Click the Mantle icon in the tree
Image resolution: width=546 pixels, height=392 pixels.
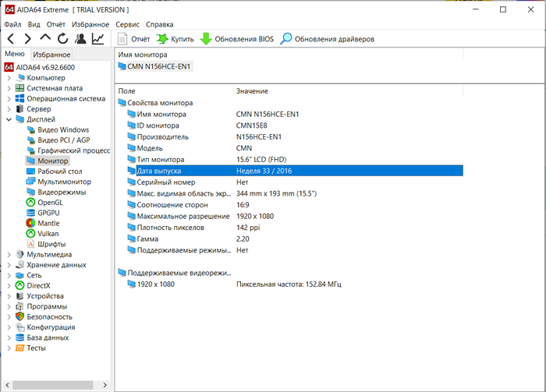coord(30,224)
